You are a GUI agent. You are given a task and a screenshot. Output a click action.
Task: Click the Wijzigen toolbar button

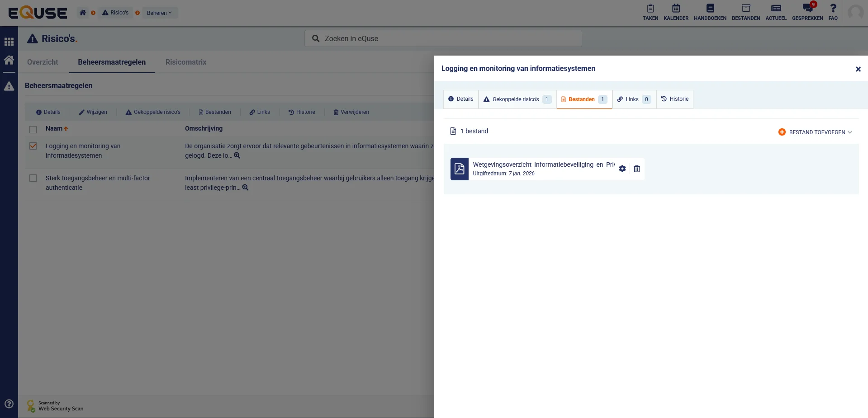(x=93, y=112)
